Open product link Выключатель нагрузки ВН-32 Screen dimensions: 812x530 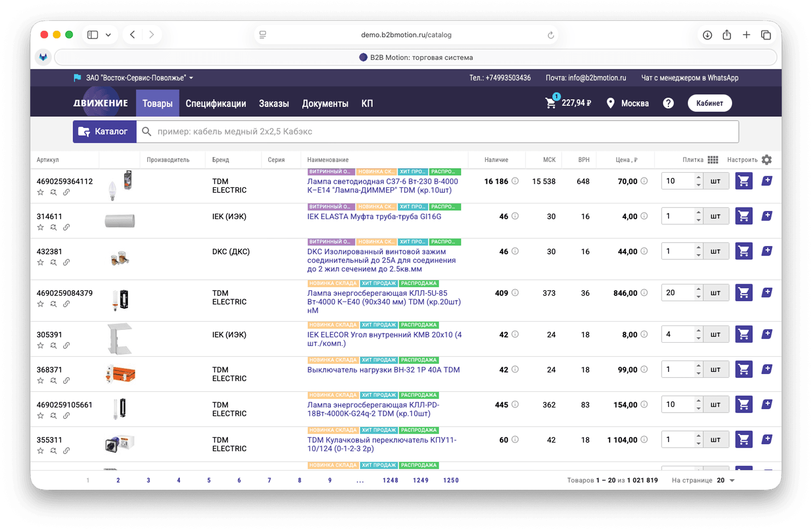pos(384,370)
